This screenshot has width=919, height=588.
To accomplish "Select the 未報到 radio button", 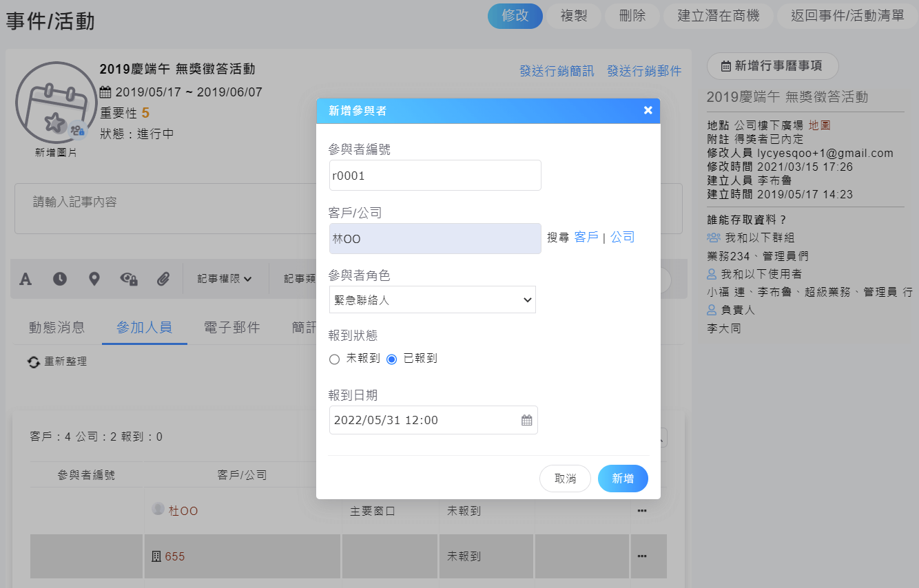I will [335, 359].
